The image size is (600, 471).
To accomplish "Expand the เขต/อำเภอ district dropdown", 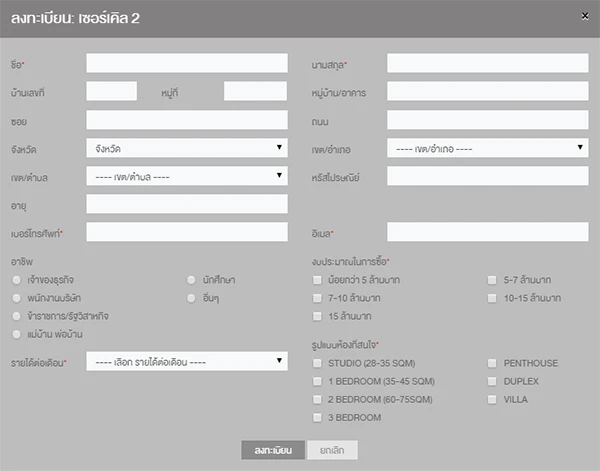I will 487,148.
